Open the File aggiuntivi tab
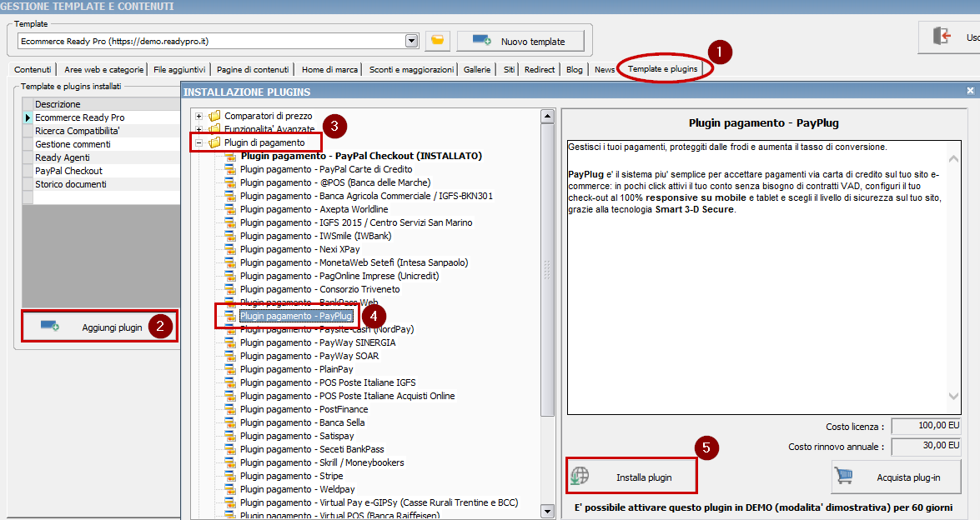 tap(179, 69)
